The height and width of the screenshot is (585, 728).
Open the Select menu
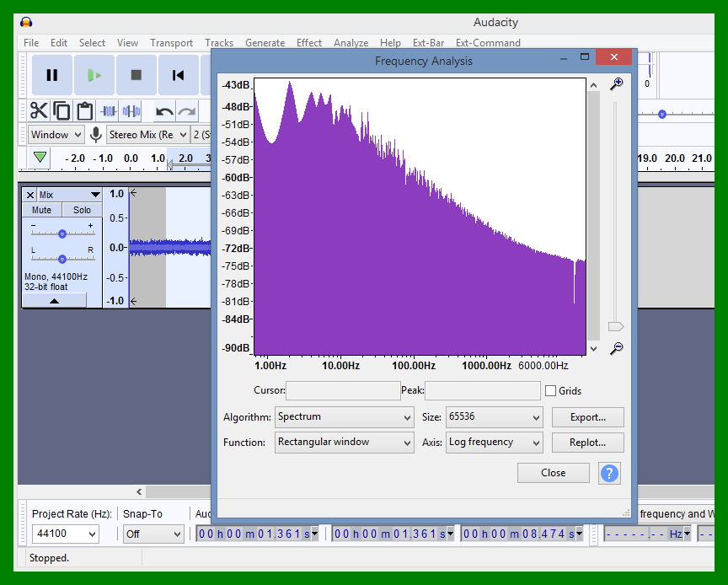pos(92,43)
